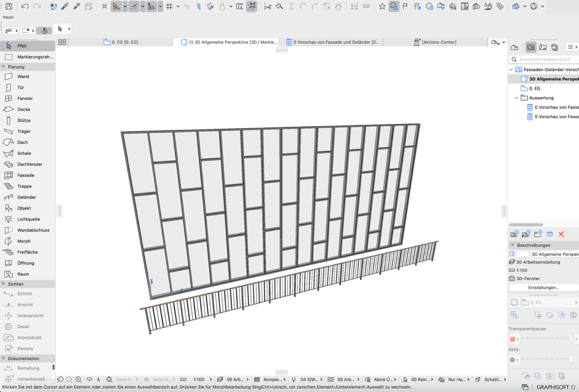Image resolution: width=579 pixels, height=392 pixels.
Task: Click the Save floppy disk icon
Action: pos(9,7)
